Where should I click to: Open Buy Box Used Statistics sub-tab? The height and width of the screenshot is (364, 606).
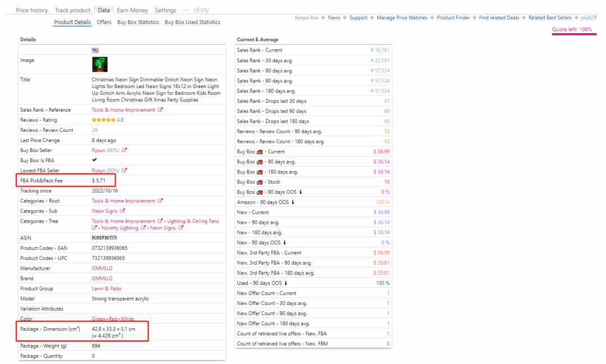(x=192, y=22)
